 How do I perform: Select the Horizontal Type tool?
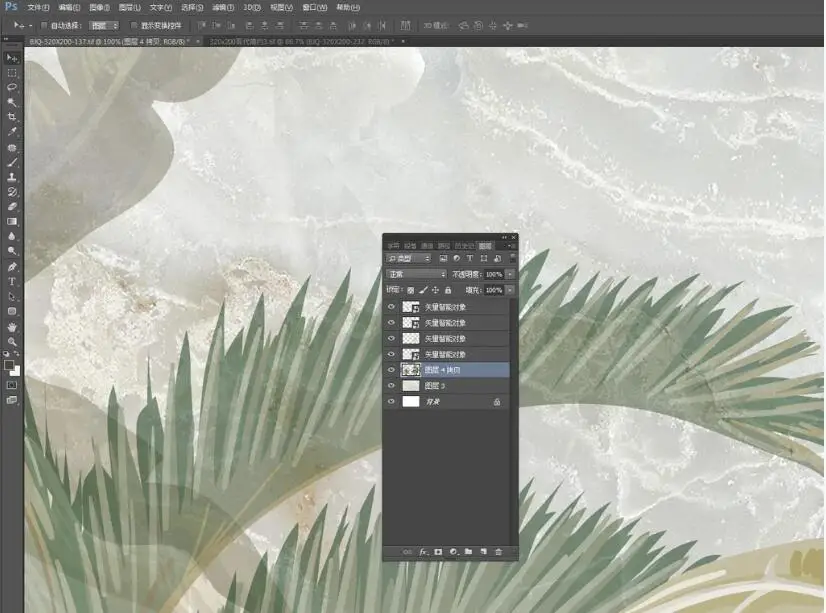(12, 282)
